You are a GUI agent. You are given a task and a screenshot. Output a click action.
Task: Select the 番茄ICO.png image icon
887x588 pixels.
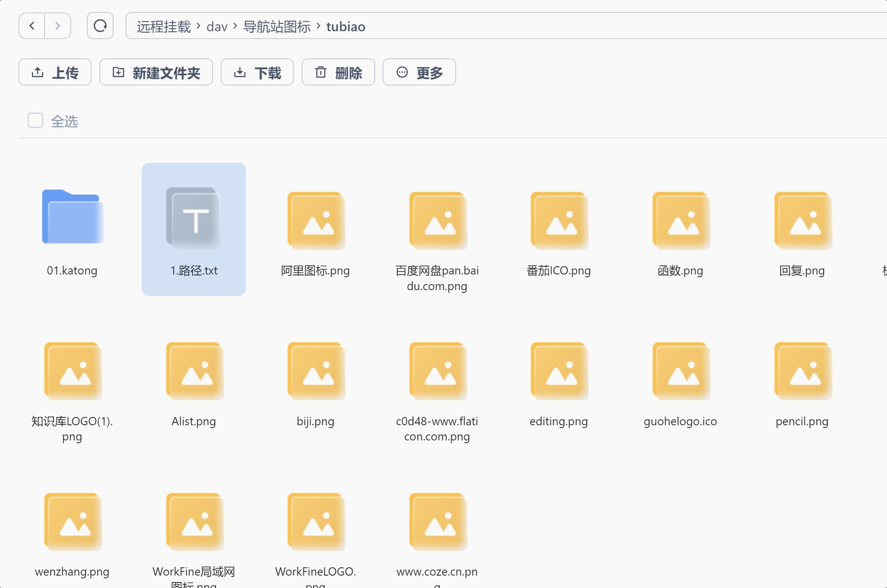pyautogui.click(x=559, y=221)
